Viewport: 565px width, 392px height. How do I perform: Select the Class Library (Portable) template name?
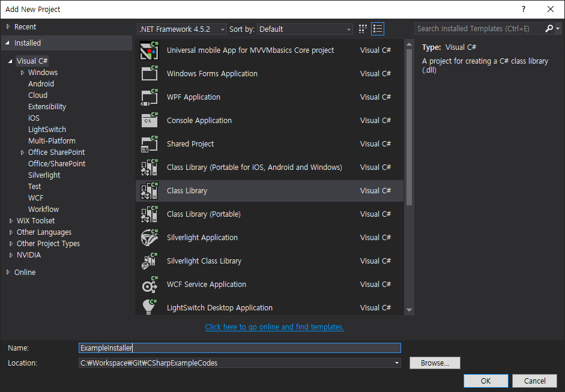point(204,214)
